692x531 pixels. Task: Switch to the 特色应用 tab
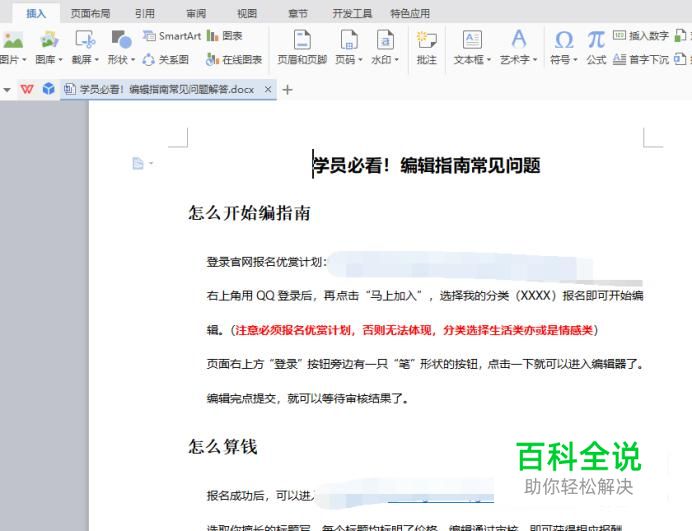point(410,14)
